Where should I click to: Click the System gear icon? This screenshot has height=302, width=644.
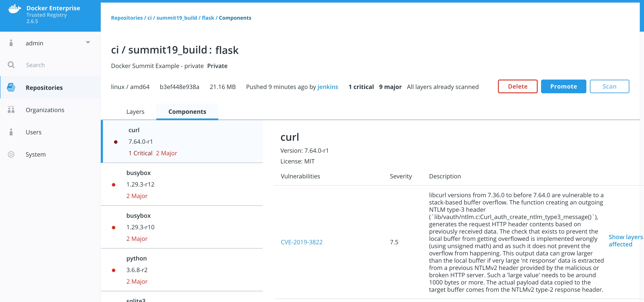(11, 154)
